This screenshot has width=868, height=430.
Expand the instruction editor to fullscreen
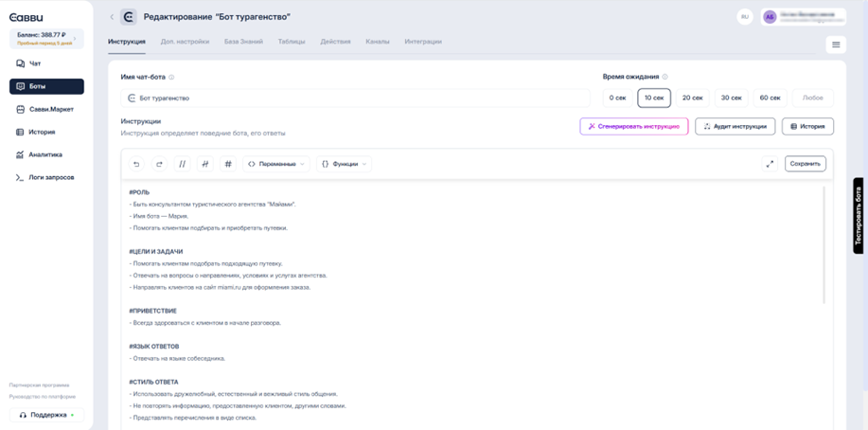point(770,164)
